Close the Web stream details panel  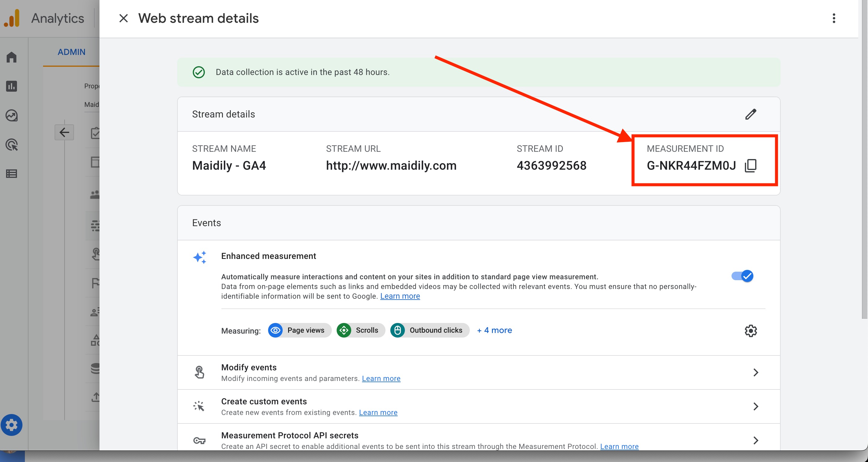click(124, 18)
